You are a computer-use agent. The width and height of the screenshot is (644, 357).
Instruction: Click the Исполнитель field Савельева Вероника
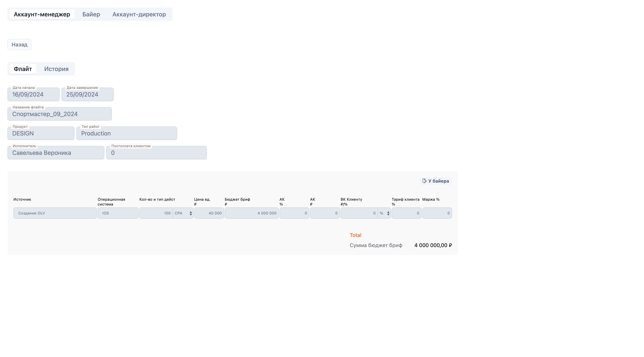click(56, 152)
